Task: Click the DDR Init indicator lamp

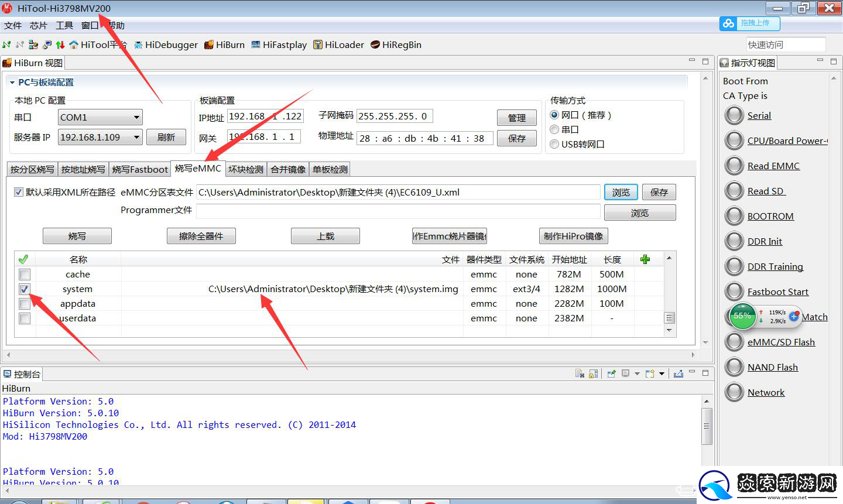Action: 734,241
